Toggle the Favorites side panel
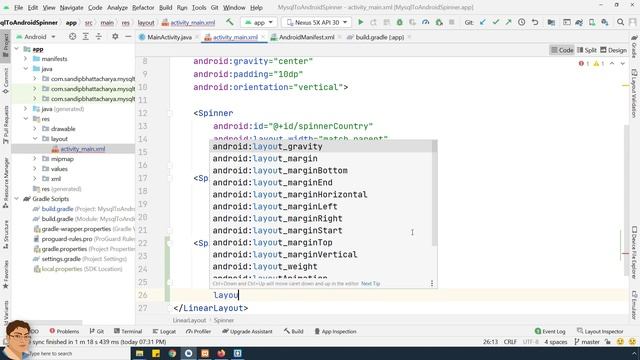Viewport: 640px width, 360px height. [x=5, y=274]
